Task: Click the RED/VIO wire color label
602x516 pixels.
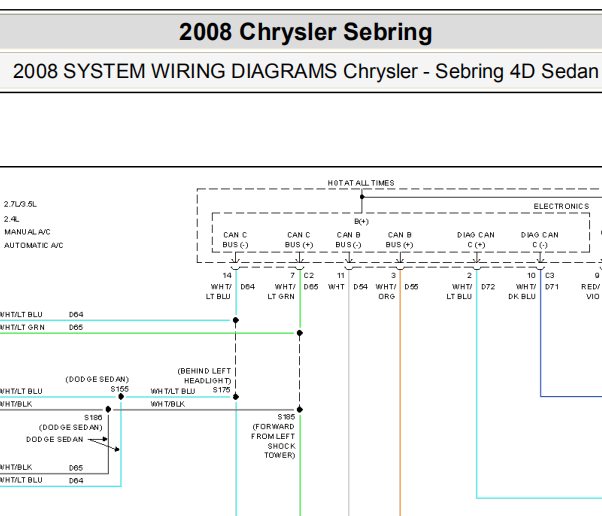Action: [x=591, y=292]
